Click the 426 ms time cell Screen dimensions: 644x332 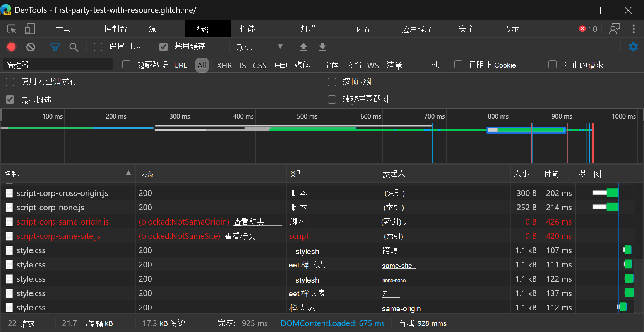(x=558, y=222)
